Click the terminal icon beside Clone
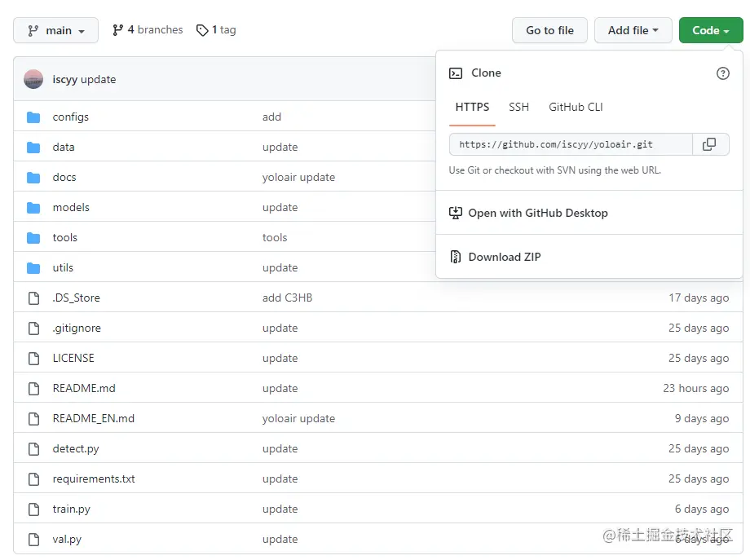 [x=456, y=73]
